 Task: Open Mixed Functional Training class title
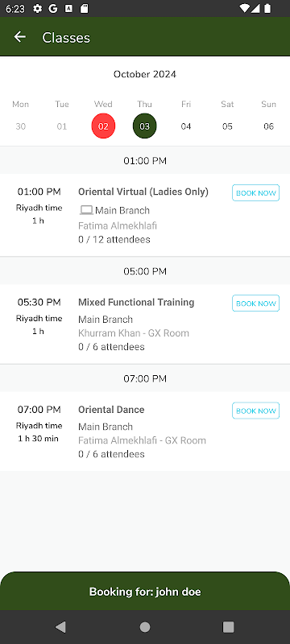click(136, 303)
